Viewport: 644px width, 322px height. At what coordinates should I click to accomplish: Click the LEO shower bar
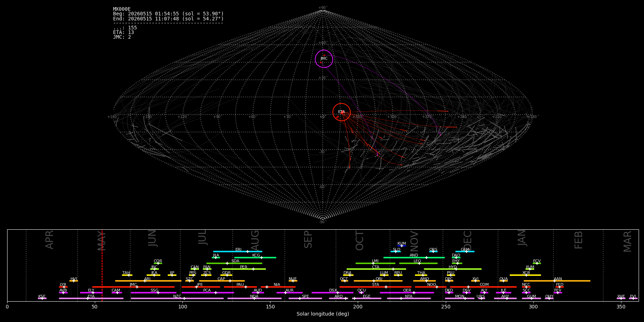[x=418, y=263]
